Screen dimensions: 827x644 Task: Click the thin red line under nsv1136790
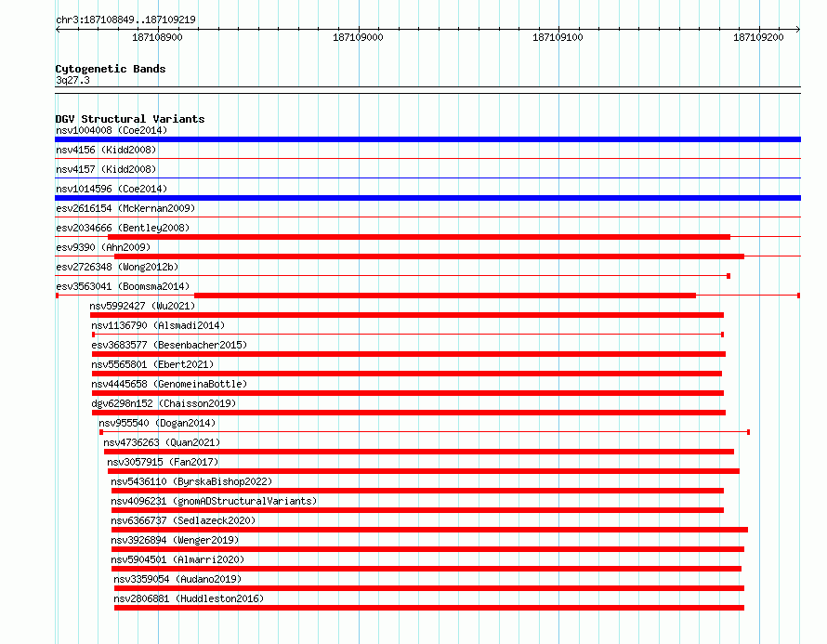tap(408, 335)
